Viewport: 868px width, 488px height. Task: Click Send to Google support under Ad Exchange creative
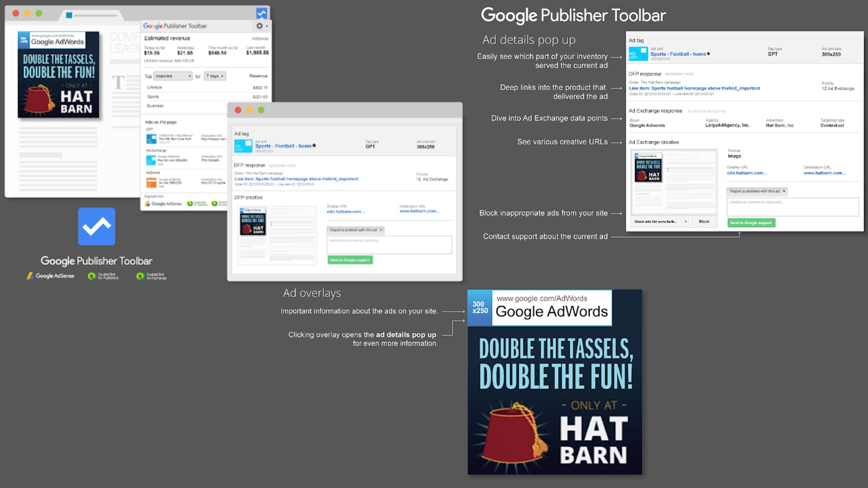[751, 223]
